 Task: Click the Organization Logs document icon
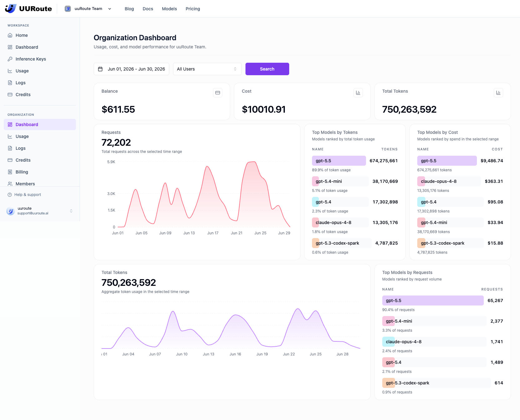(x=10, y=148)
